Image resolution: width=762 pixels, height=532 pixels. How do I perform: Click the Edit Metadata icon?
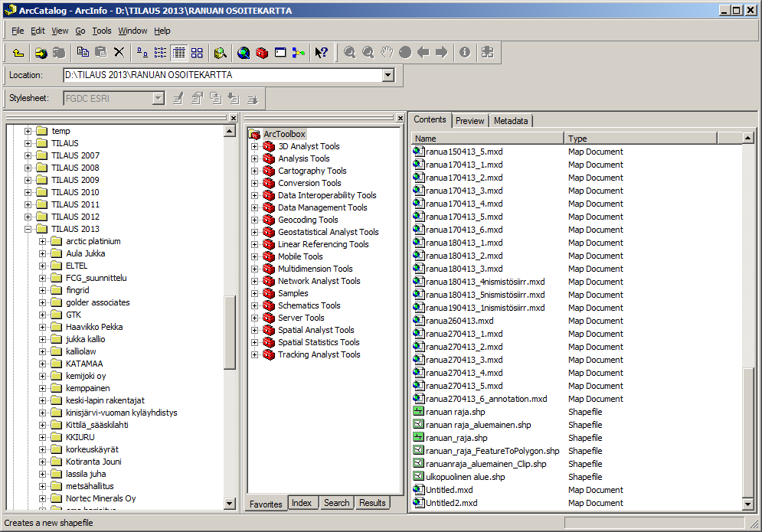pos(178,99)
